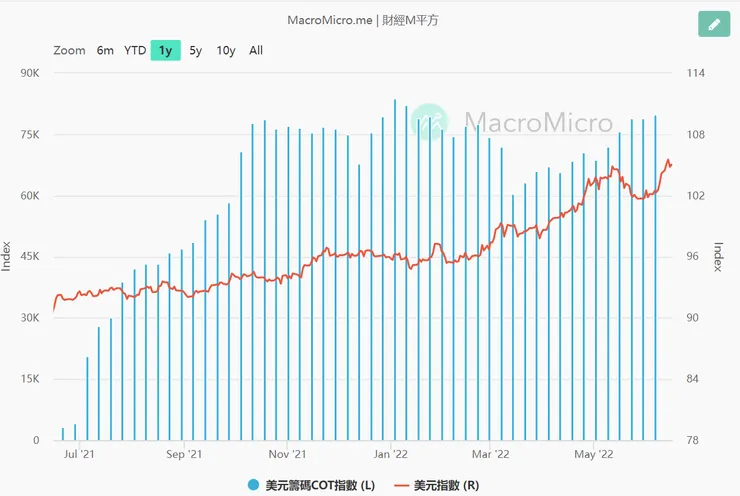Click the red dollar index line's final peak

(668, 160)
